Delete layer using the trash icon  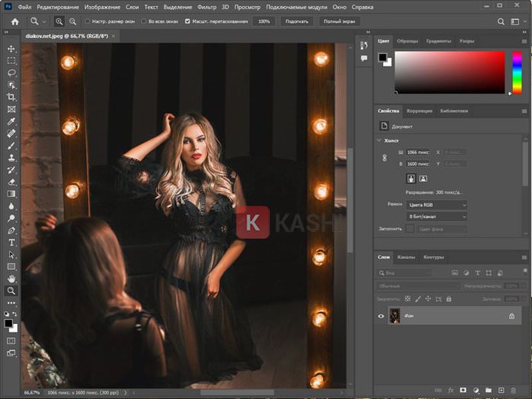(513, 391)
